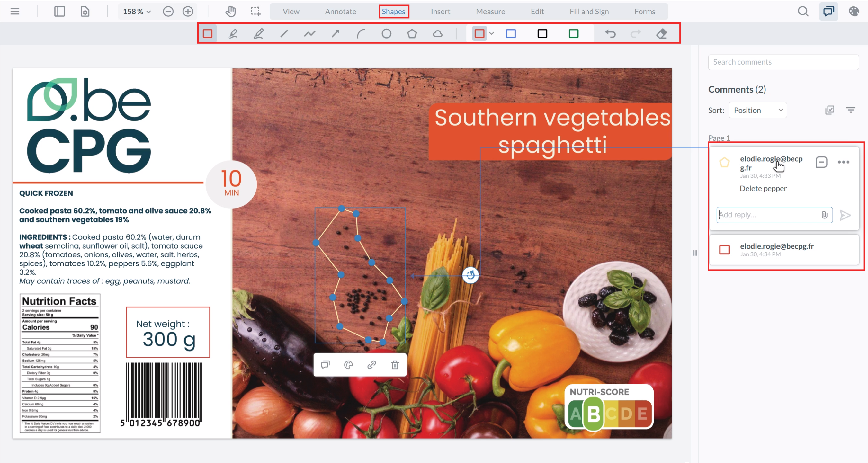Viewport: 868px width, 463px height.
Task: Send the reply with the arrow button
Action: (x=845, y=215)
